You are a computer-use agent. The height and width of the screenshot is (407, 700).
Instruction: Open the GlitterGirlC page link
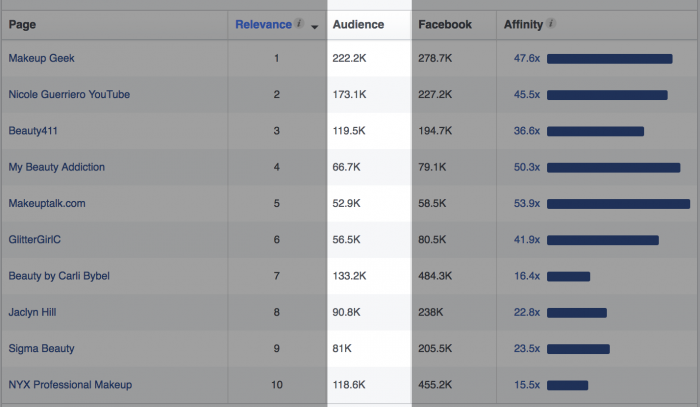tap(42, 240)
